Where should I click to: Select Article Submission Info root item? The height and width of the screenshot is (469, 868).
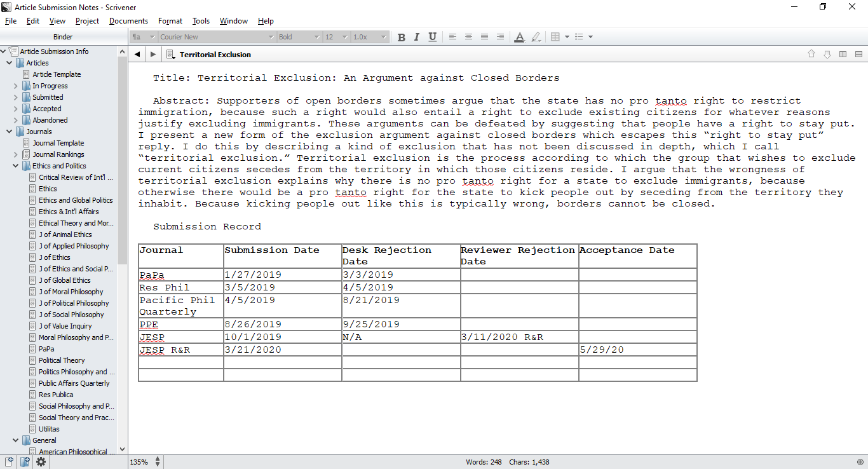(x=54, y=51)
